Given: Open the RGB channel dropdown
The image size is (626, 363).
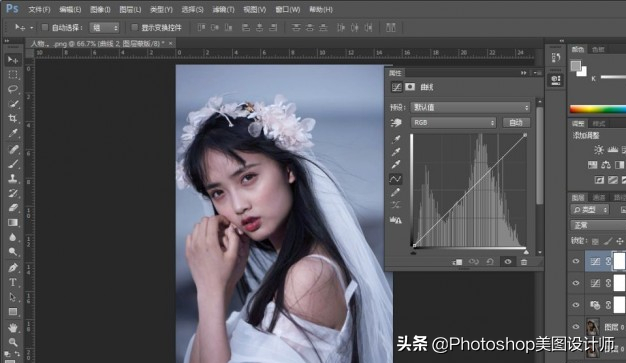Looking at the screenshot, I should coord(453,123).
